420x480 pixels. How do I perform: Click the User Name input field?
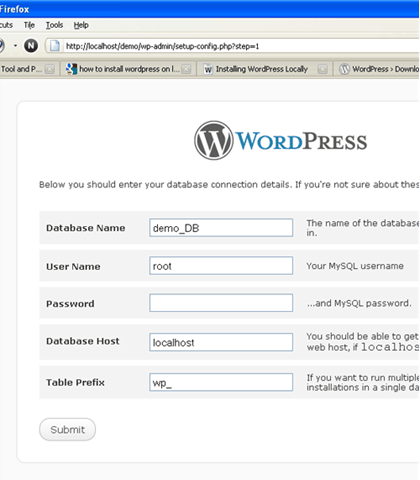click(221, 266)
